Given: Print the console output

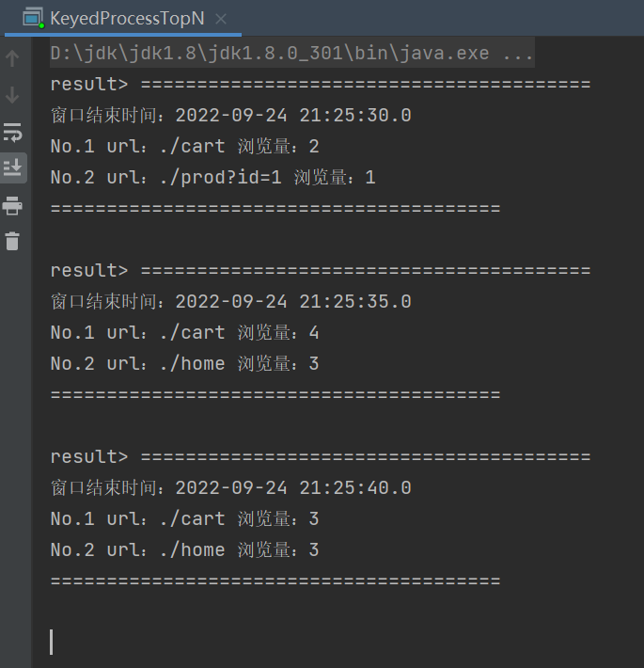Looking at the screenshot, I should click(12, 205).
